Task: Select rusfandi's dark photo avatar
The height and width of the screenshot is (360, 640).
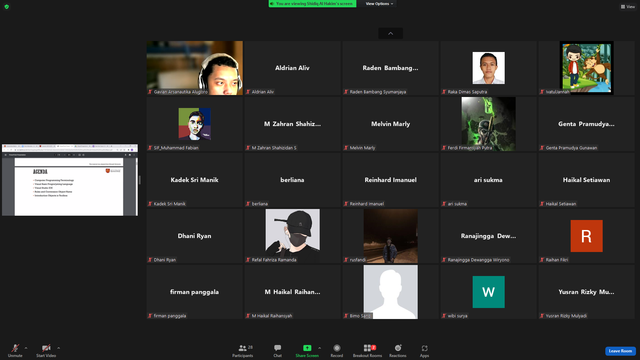Action: [x=391, y=236]
